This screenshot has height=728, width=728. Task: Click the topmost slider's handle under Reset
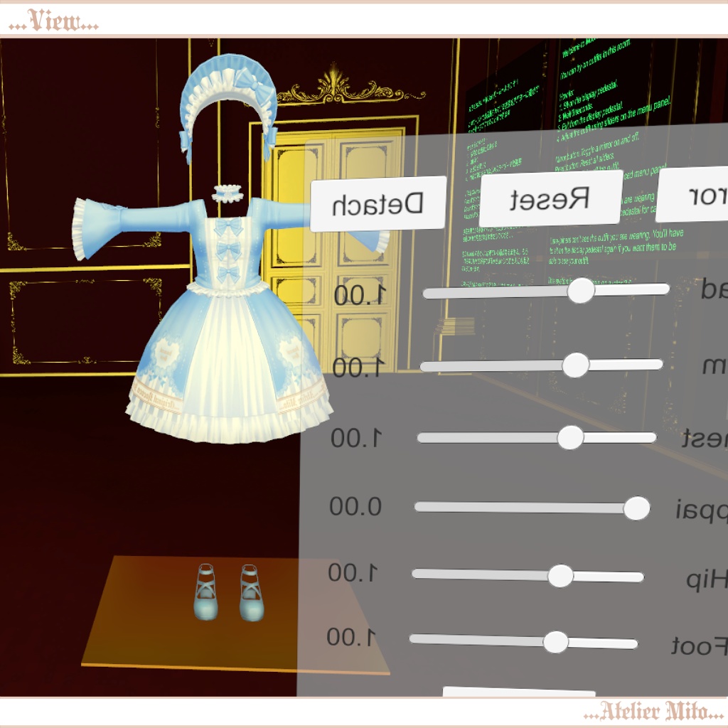tap(581, 291)
